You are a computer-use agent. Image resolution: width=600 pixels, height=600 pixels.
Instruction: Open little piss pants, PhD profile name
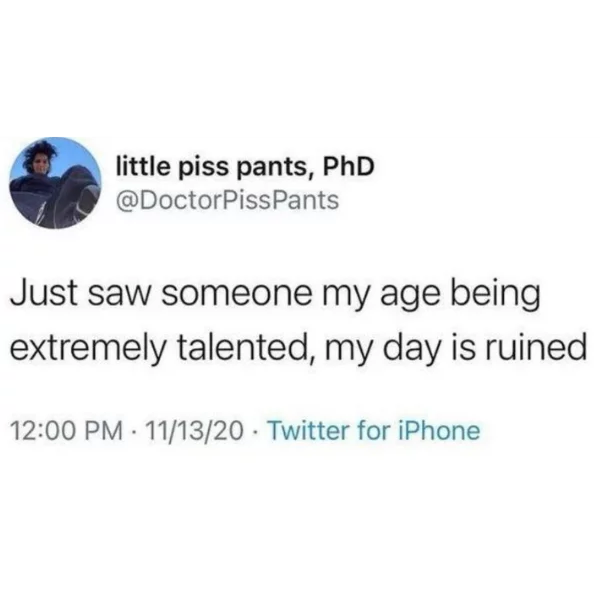coord(245,167)
